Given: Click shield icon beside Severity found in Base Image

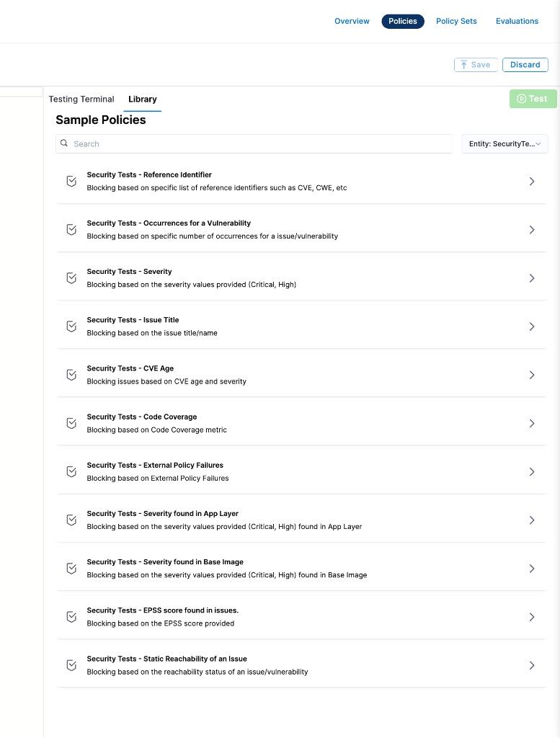Looking at the screenshot, I should click(71, 568).
